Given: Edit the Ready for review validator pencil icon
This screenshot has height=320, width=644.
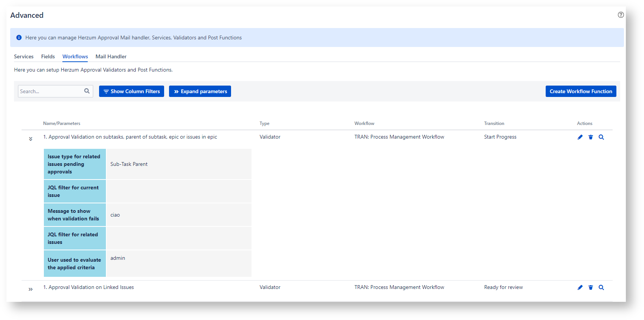Looking at the screenshot, I should [x=580, y=287].
